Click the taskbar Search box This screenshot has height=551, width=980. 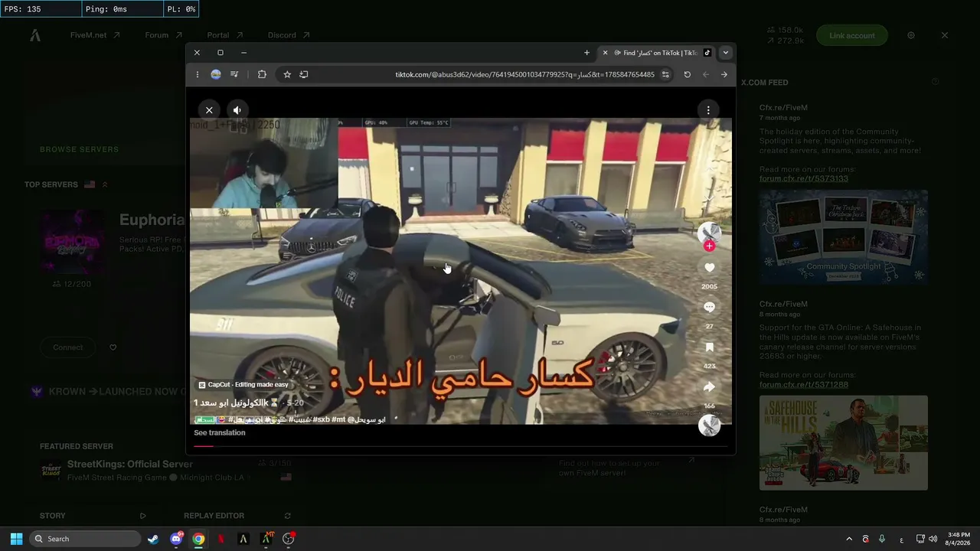pyautogui.click(x=85, y=539)
